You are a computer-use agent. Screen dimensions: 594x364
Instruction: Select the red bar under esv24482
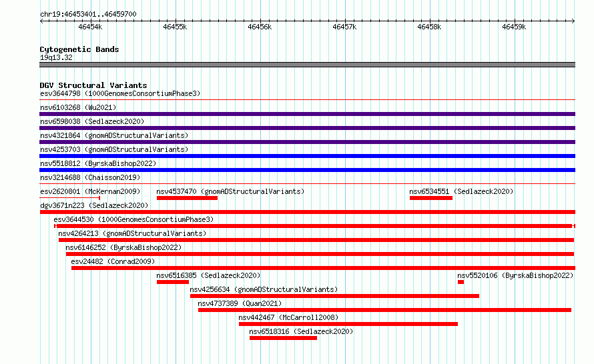323,268
